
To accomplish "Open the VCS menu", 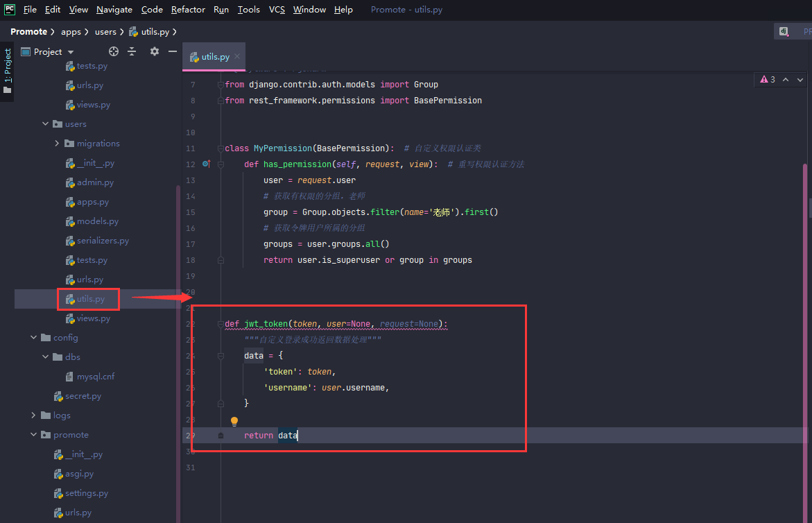I will (x=277, y=9).
